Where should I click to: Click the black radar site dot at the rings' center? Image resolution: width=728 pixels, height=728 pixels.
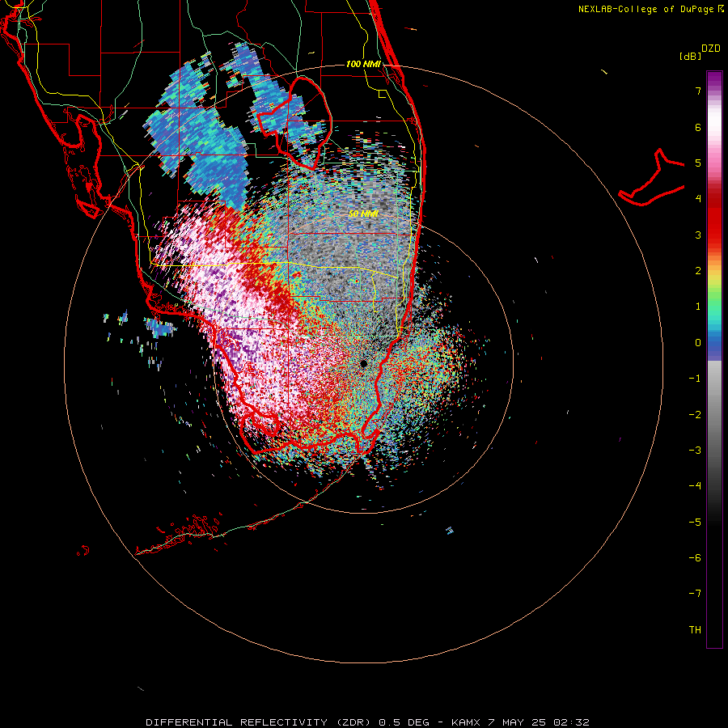click(363, 363)
